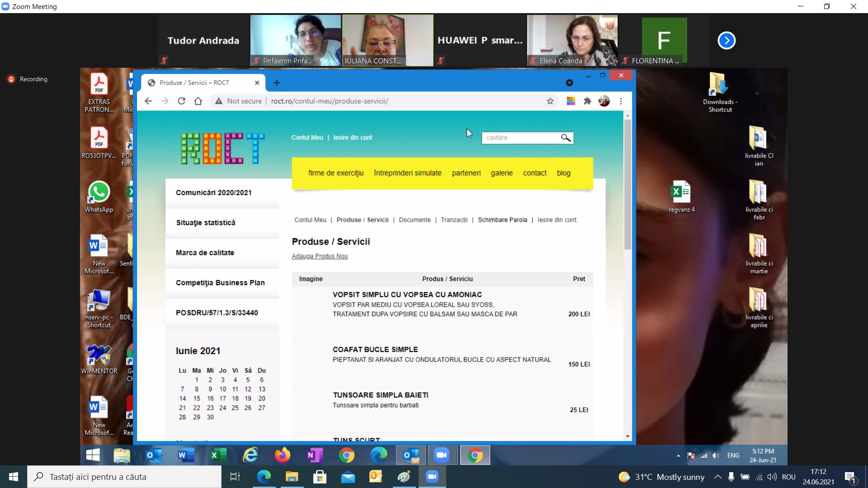868x488 pixels.
Task: Click the tab search dropdown arrow in Chrome
Action: coord(569,83)
